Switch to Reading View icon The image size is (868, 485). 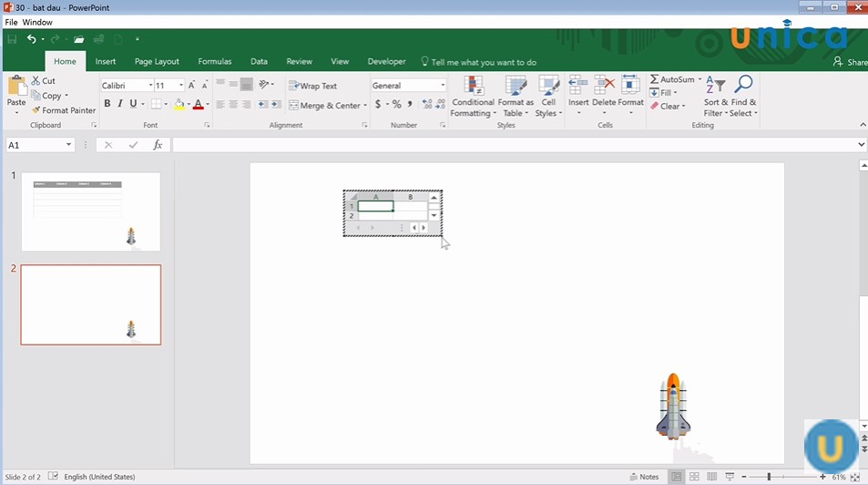coord(712,477)
